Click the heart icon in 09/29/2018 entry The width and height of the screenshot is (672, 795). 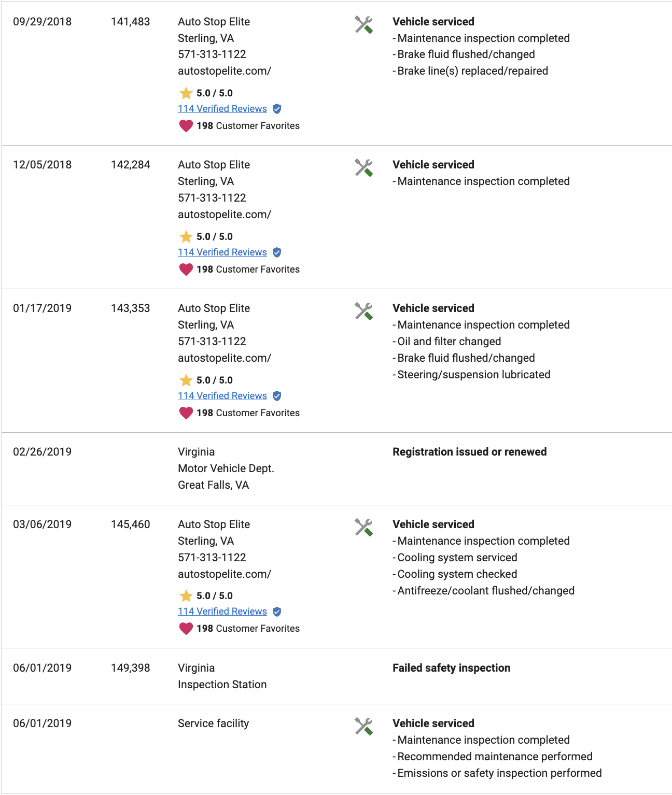point(186,126)
